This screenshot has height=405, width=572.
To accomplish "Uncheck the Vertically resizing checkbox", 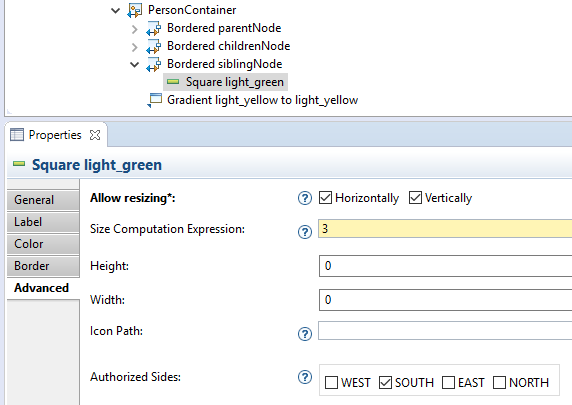I will 415,198.
